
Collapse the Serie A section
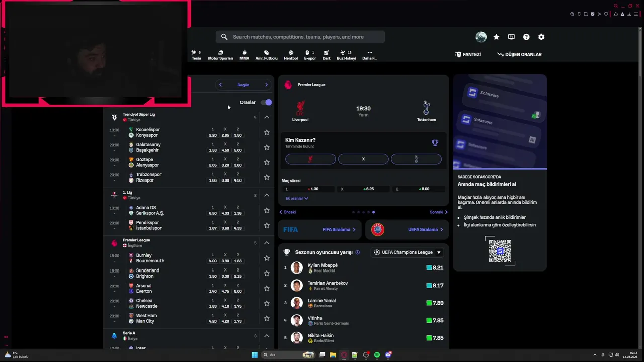(x=267, y=336)
